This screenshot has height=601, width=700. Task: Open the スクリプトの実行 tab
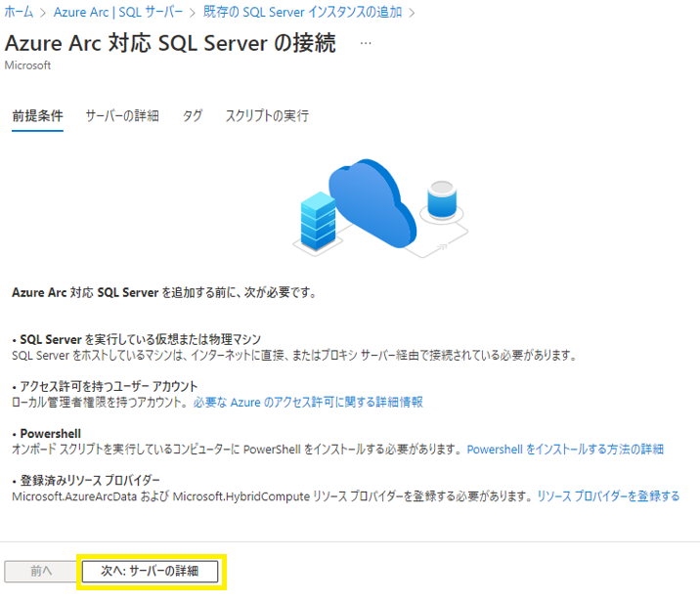coord(267,116)
